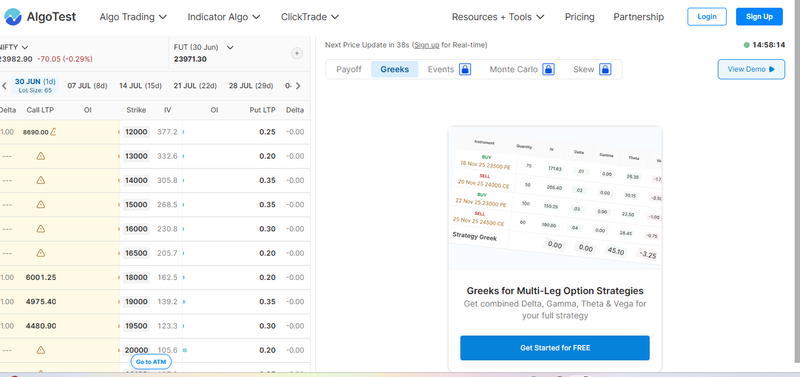The width and height of the screenshot is (800, 377).
Task: Open the locked Skew tab
Action: (x=592, y=69)
